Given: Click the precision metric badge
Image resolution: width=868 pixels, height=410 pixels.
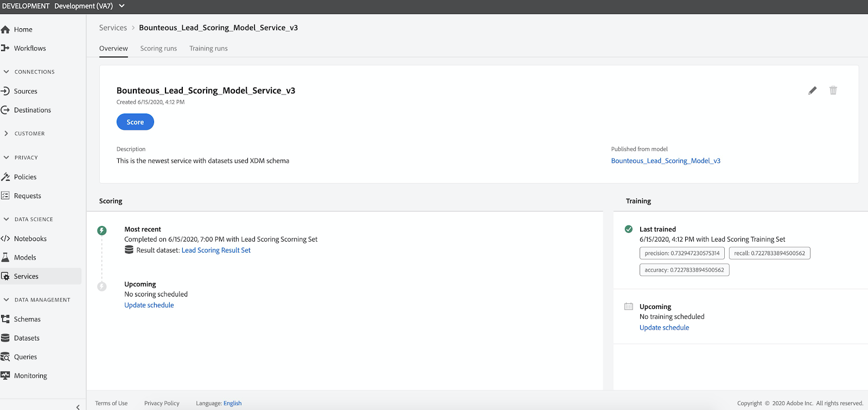Looking at the screenshot, I should pyautogui.click(x=682, y=253).
